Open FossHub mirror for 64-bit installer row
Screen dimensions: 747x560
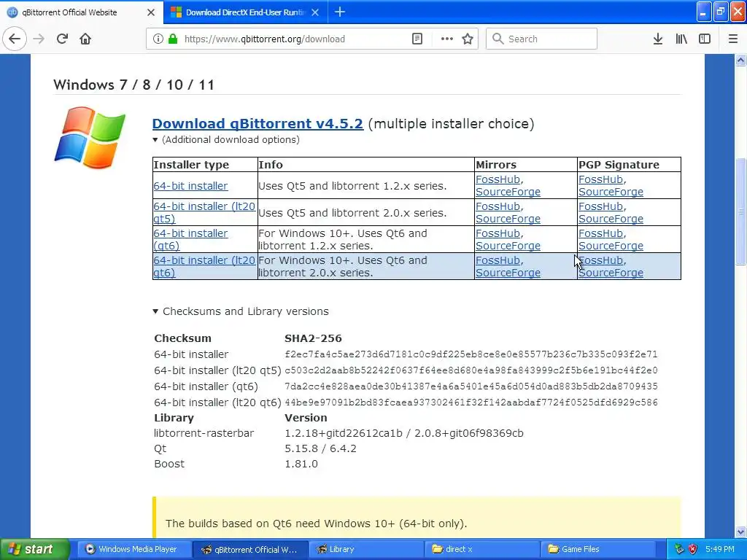(498, 179)
